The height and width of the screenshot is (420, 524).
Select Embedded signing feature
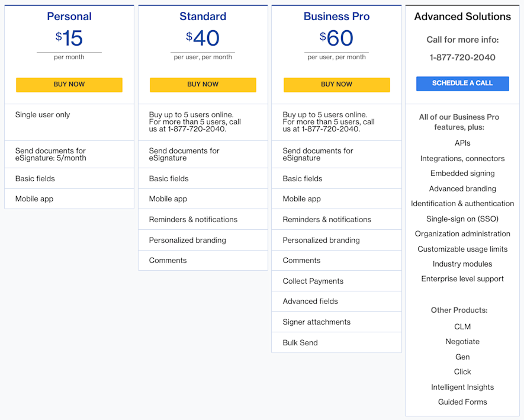click(x=462, y=174)
